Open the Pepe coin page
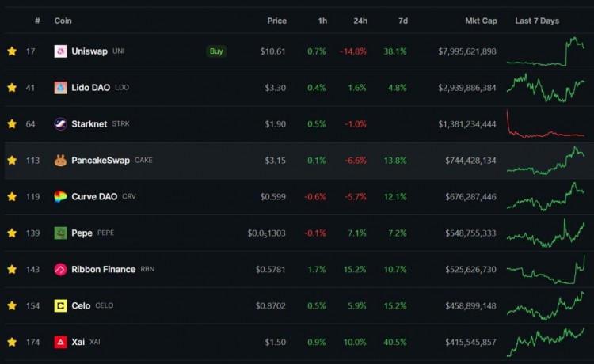Image resolution: width=594 pixels, height=364 pixels. tap(82, 233)
